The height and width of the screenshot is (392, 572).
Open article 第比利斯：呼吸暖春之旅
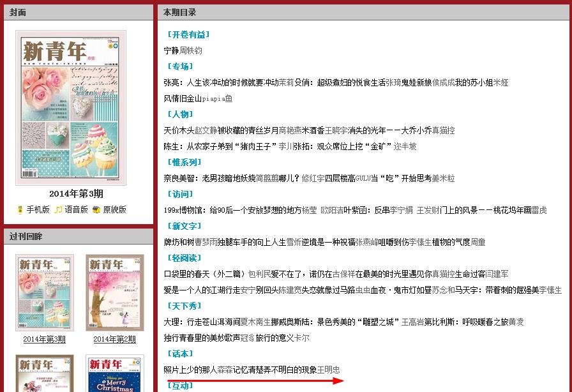[x=466, y=322]
